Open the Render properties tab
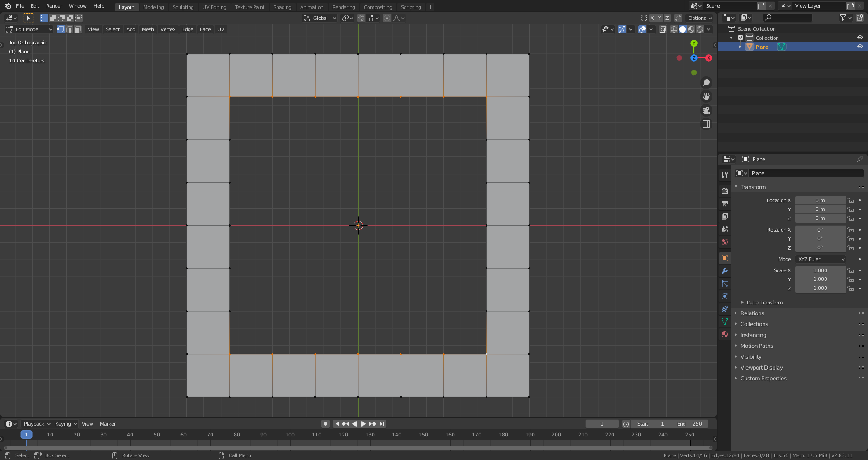This screenshot has width=868, height=460. pos(725,191)
